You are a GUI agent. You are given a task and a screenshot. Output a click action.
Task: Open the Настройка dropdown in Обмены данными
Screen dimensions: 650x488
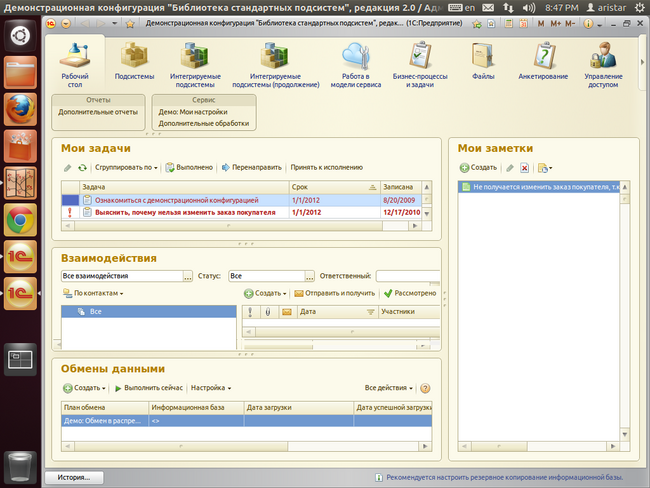click(x=211, y=387)
